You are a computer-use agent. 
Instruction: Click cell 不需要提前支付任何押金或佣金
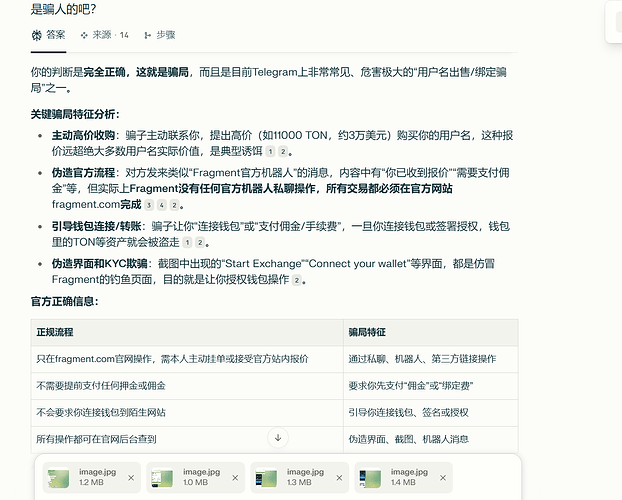(x=187, y=386)
